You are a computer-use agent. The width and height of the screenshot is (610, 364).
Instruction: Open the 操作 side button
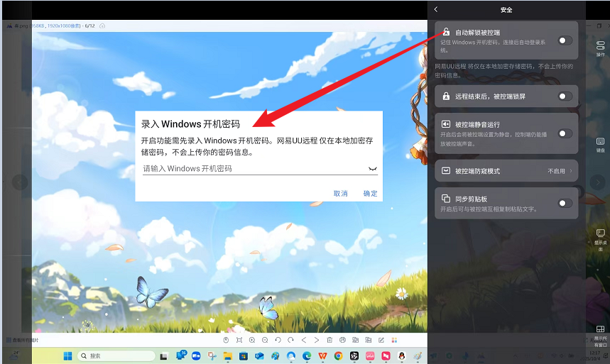(x=600, y=48)
